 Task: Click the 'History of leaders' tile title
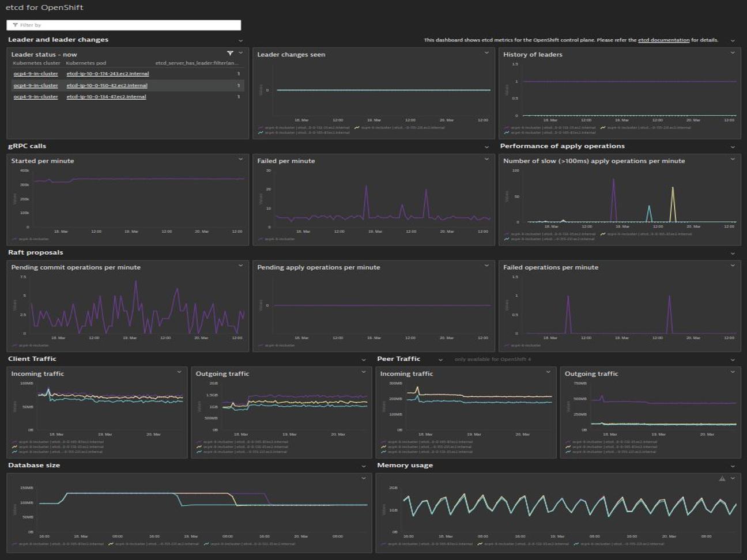pos(533,55)
